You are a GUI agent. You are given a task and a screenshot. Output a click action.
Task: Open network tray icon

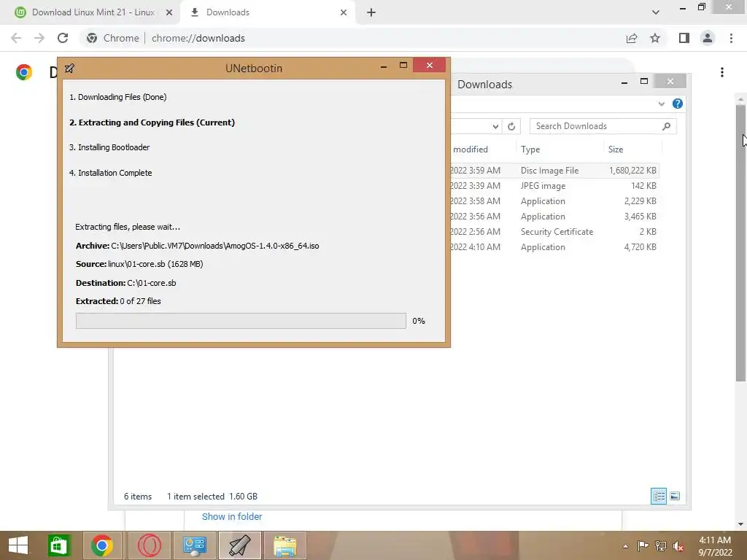661,545
